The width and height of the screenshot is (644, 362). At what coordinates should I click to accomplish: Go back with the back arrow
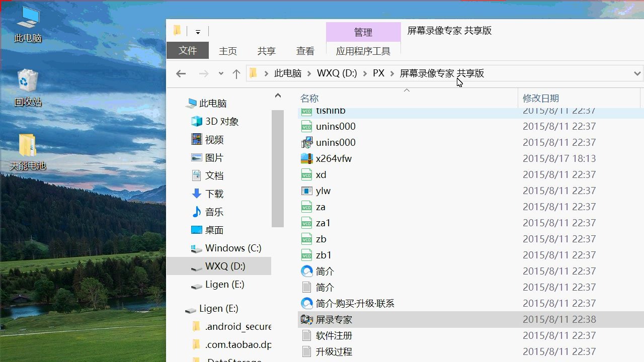181,74
